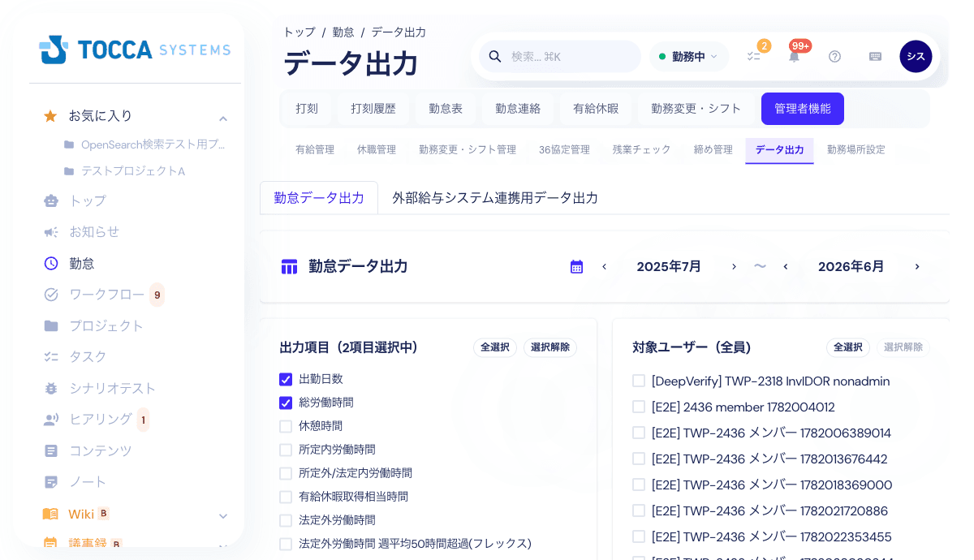Image resolution: width=974 pixels, height=560 pixels.
Task: Open the help question mark icon
Action: [834, 56]
